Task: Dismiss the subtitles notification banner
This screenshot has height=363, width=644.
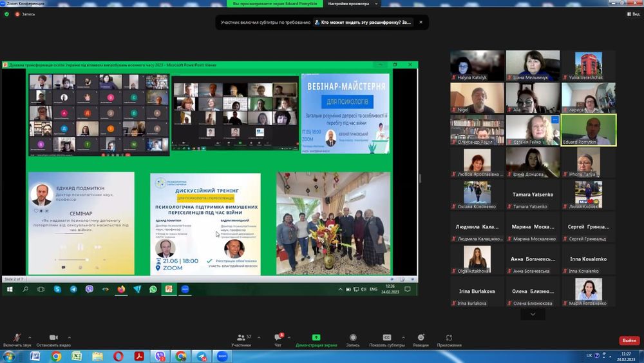Action: (421, 22)
